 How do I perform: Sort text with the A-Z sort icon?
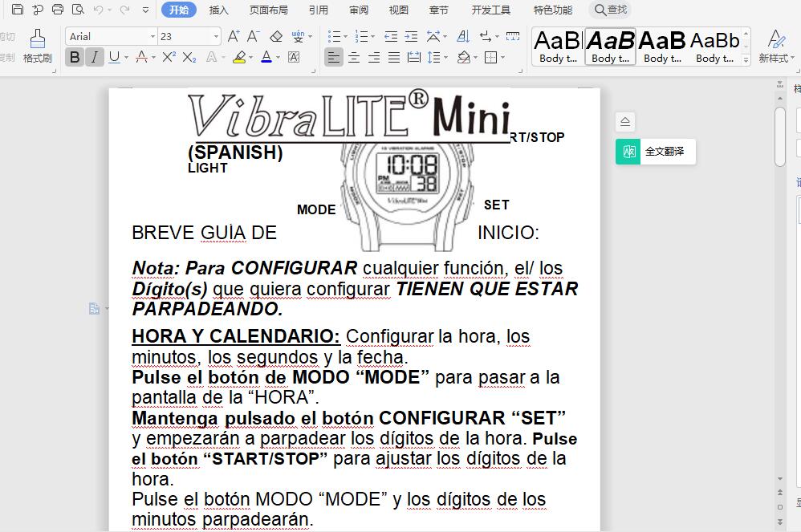[463, 36]
